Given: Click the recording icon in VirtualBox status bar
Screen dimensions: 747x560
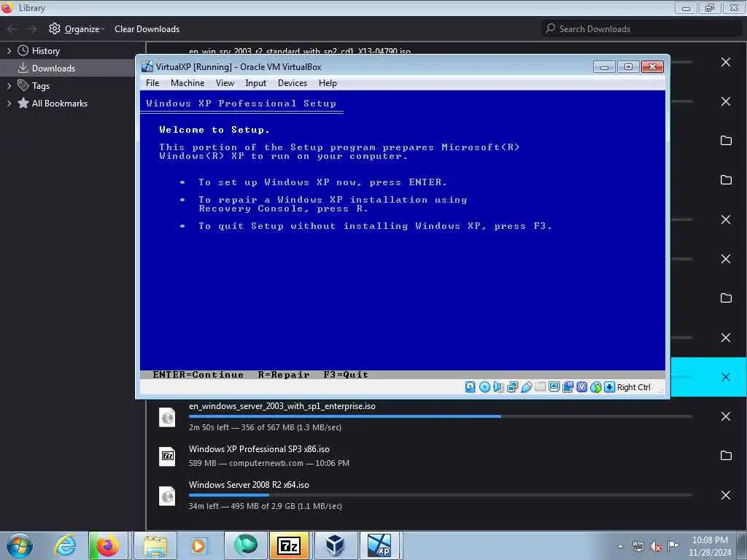Looking at the screenshot, I should coord(568,387).
